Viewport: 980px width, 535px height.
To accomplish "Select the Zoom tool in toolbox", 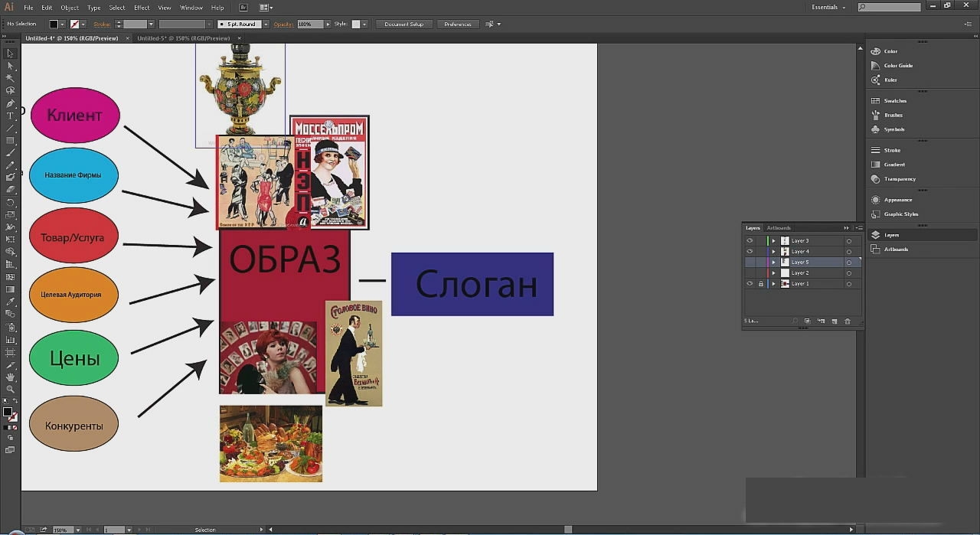I will click(10, 389).
